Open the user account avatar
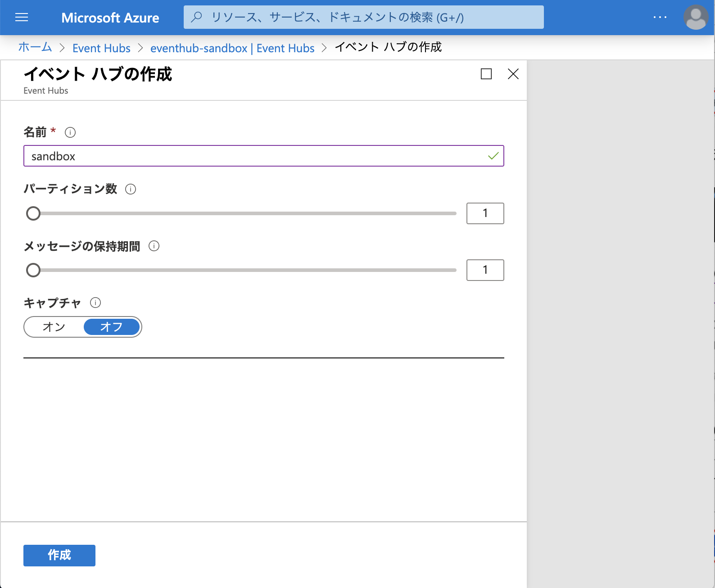 (x=696, y=17)
